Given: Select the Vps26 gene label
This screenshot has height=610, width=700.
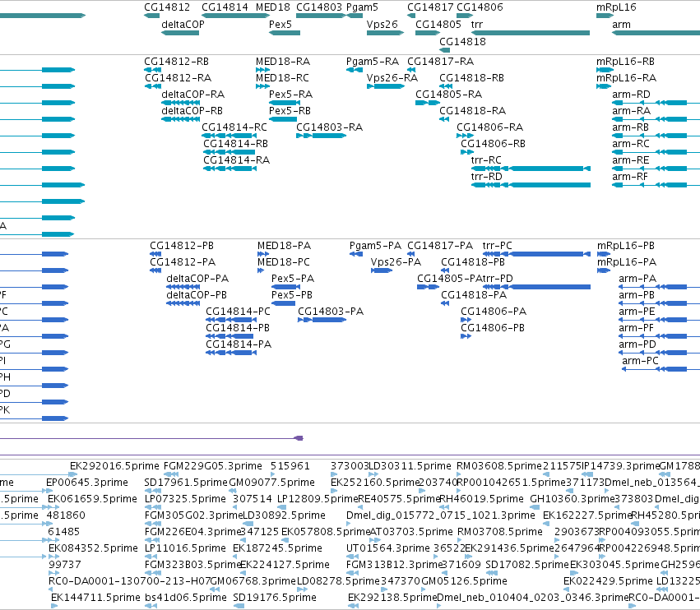Looking at the screenshot, I should (x=382, y=25).
